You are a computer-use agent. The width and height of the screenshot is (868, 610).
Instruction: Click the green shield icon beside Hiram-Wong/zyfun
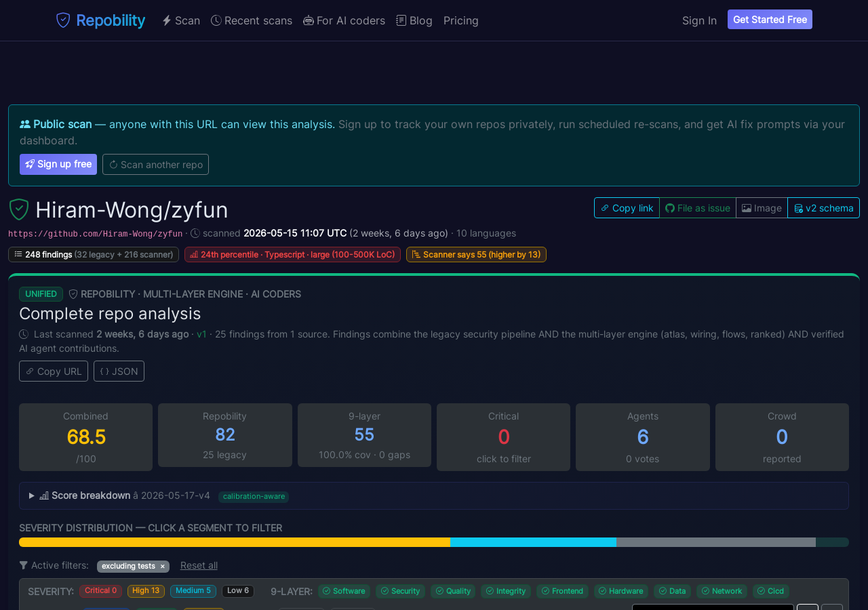pyautogui.click(x=19, y=209)
